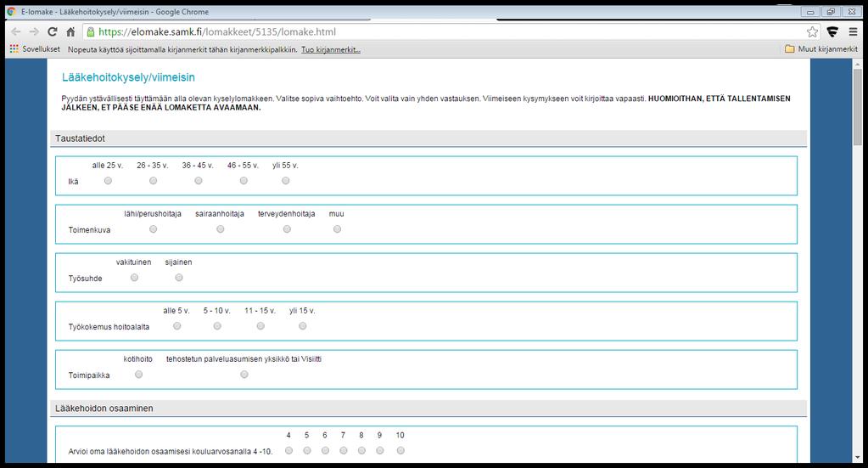The width and height of the screenshot is (868, 468).
Task: Select tehostetun palveluasumisen yksikkö tai Visiitti option
Action: 244,375
